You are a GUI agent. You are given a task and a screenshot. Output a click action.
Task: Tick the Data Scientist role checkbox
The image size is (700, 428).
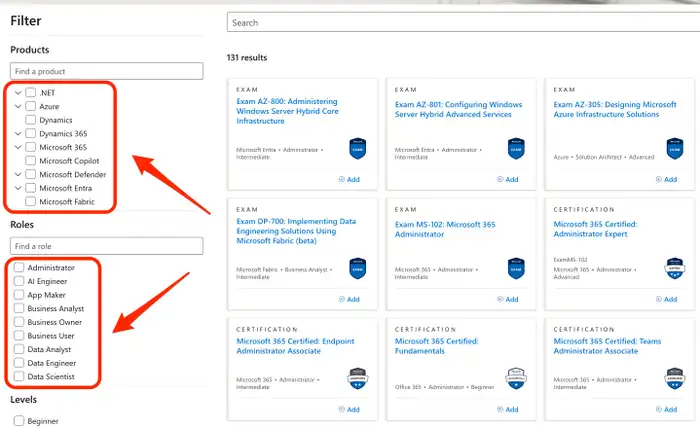click(x=19, y=376)
